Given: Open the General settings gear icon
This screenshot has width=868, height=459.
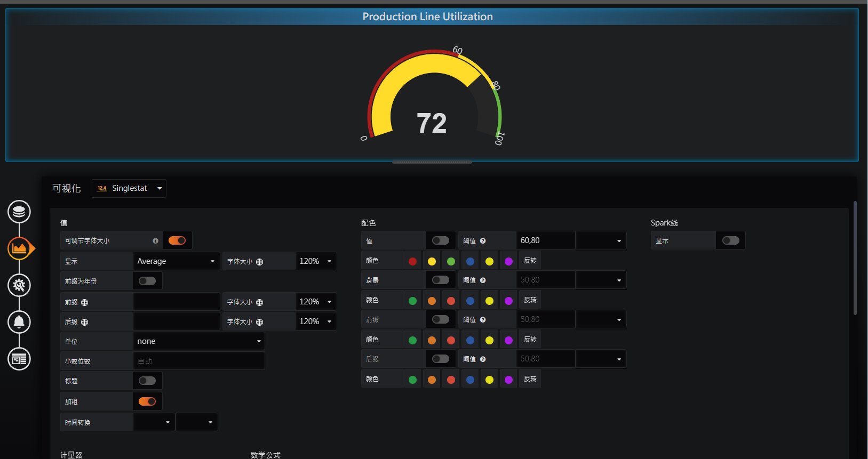Looking at the screenshot, I should 19,285.
